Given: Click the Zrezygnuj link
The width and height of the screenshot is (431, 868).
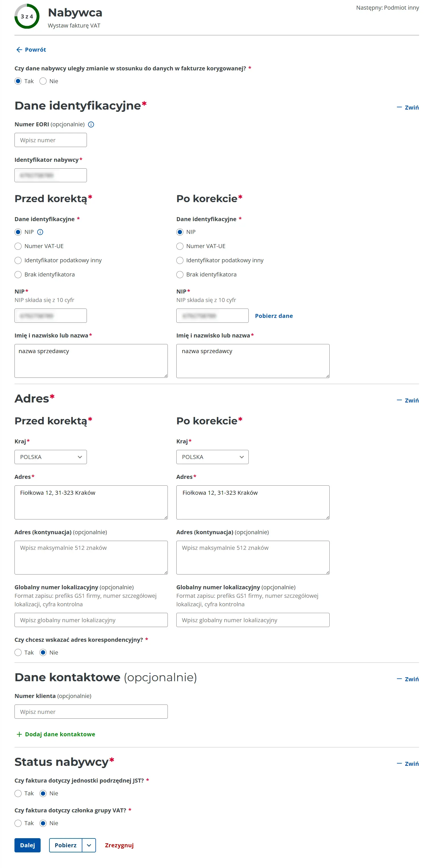Looking at the screenshot, I should click(119, 845).
